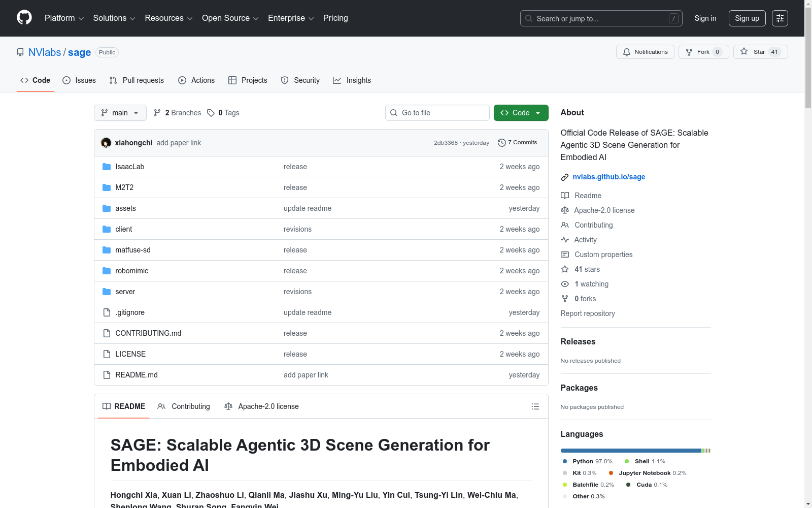This screenshot has width=812, height=508.
Task: Click the Report repository link
Action: [588, 313]
